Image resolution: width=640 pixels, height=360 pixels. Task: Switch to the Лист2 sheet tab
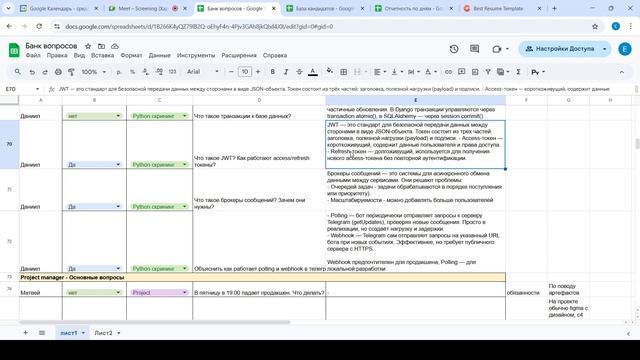(107, 333)
